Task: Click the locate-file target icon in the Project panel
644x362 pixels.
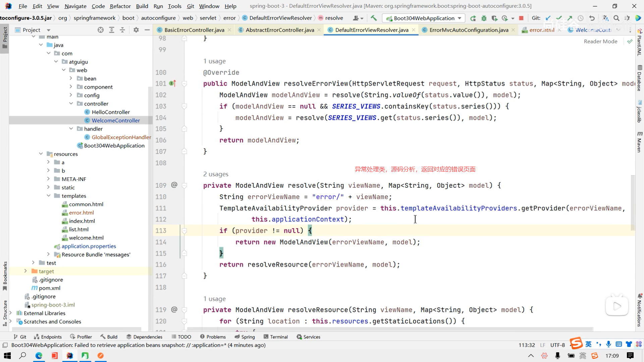Action: click(x=101, y=30)
